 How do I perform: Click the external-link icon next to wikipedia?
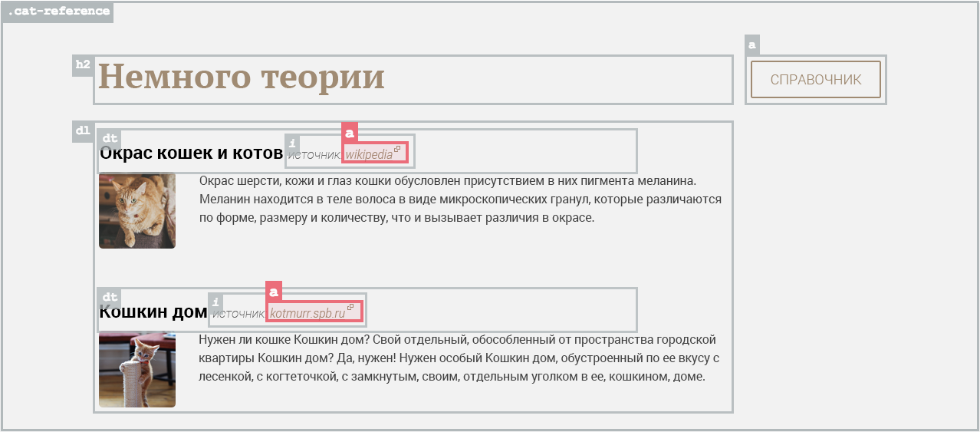coord(398,149)
